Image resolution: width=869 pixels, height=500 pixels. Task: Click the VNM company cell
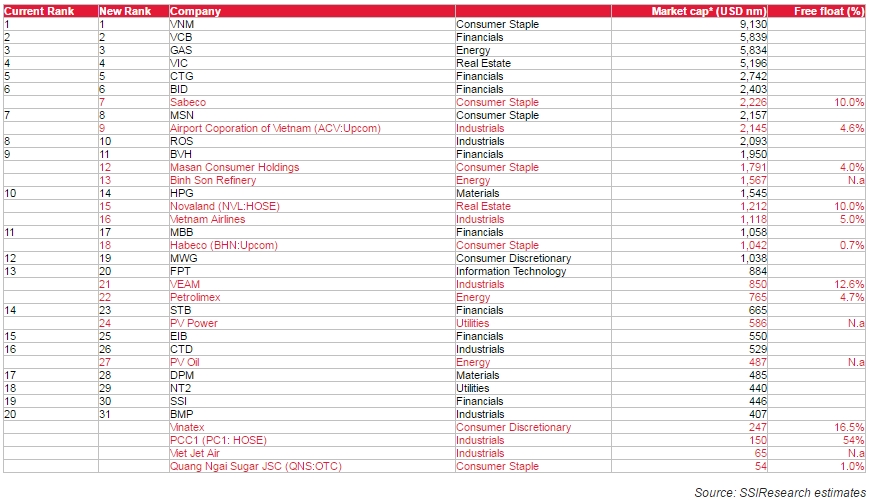pos(183,24)
